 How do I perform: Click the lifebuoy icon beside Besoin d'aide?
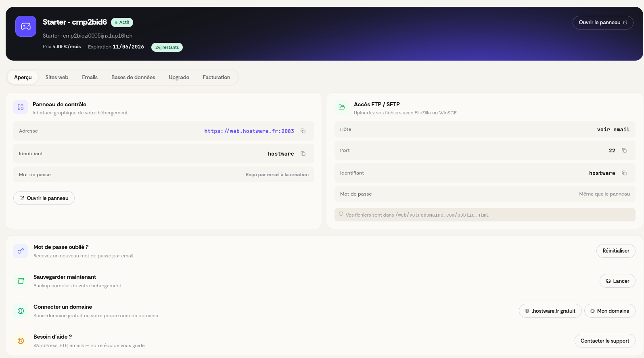click(21, 341)
